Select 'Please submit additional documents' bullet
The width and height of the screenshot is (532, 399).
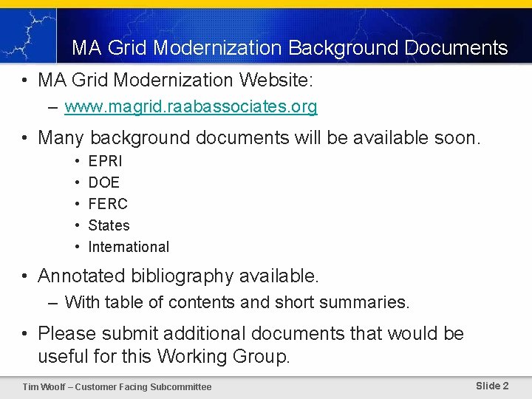pos(250,344)
